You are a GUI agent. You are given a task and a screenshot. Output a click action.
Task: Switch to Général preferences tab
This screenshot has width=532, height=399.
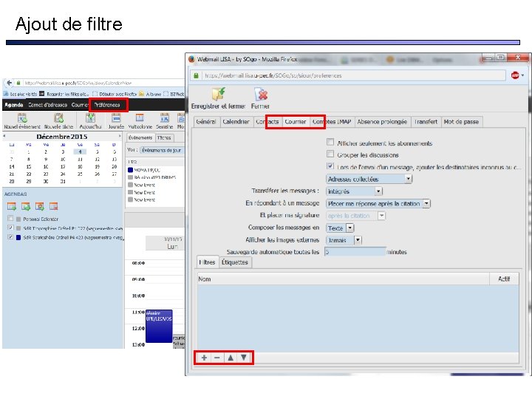tap(206, 121)
